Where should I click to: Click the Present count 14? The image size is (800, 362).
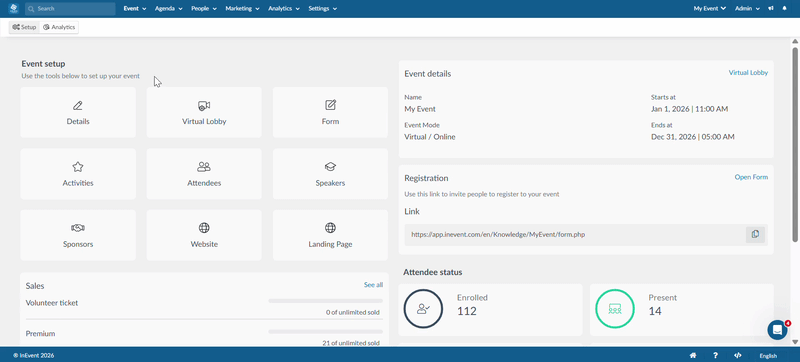click(655, 311)
